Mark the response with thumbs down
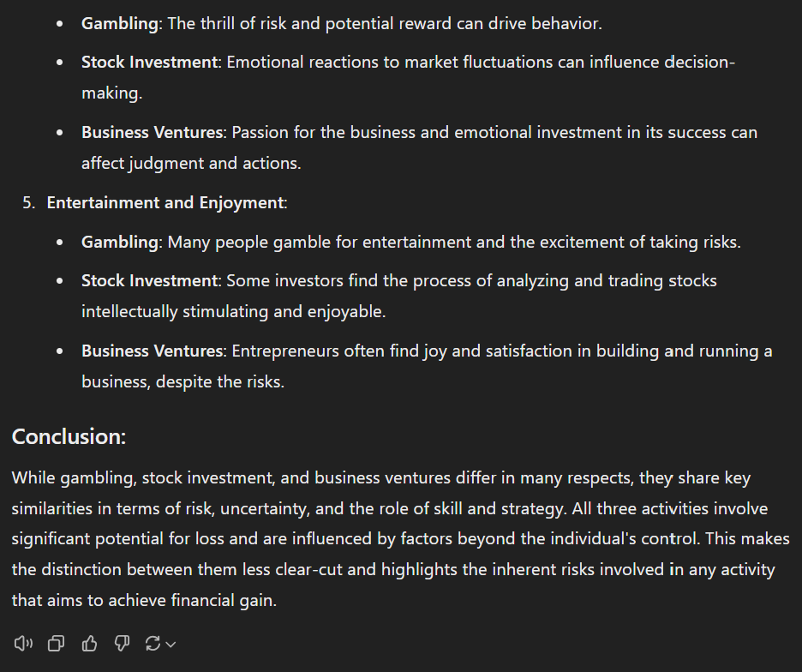Screen dimensions: 802x672 click(x=122, y=644)
